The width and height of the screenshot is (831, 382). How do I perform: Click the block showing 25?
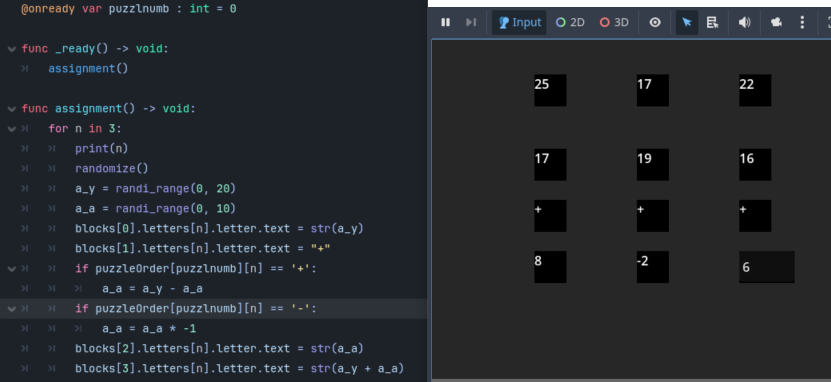click(550, 90)
